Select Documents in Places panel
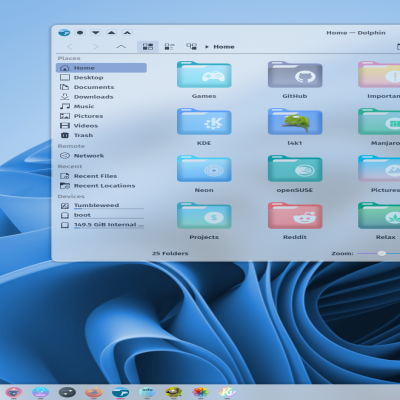 click(101, 87)
